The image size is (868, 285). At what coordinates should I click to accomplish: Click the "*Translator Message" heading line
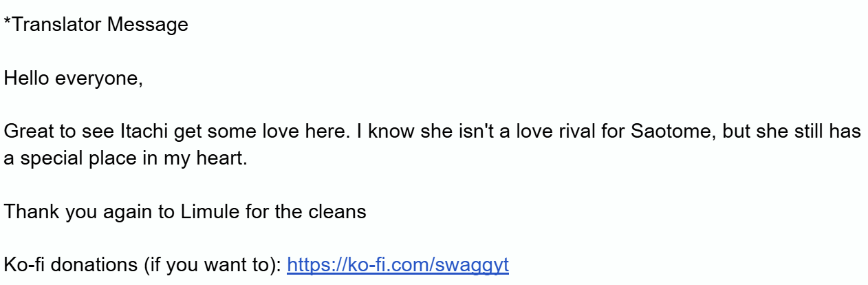coord(96,25)
